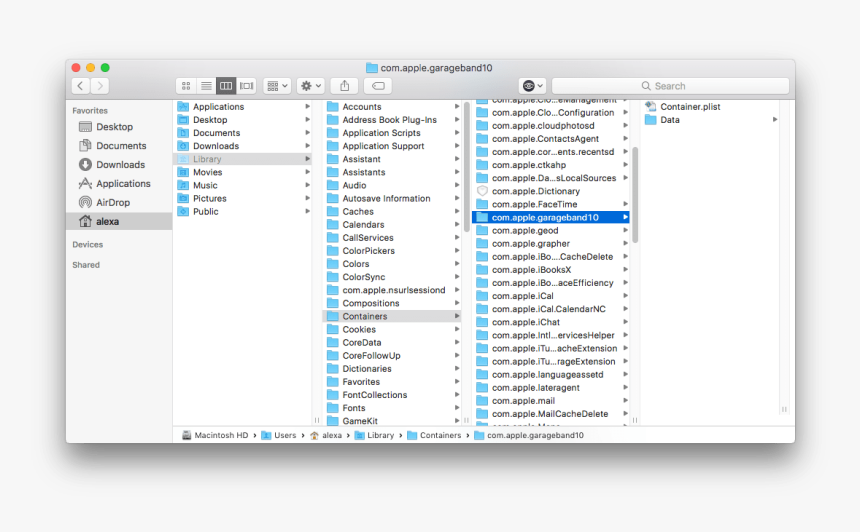Select the Cookies folder icon
This screenshot has width=860, height=532.
coord(332,330)
